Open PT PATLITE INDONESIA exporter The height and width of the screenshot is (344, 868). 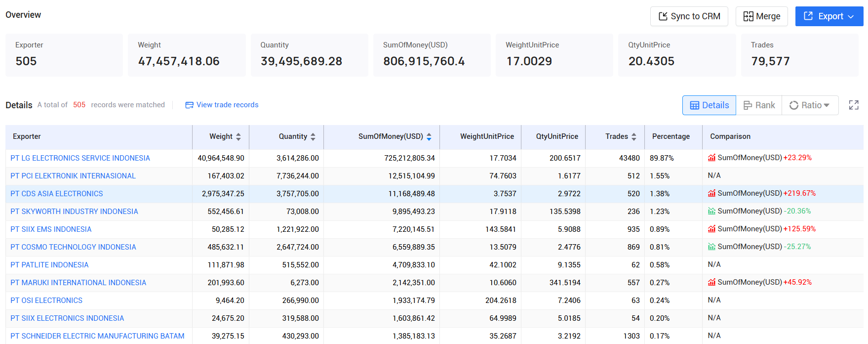[x=49, y=265]
